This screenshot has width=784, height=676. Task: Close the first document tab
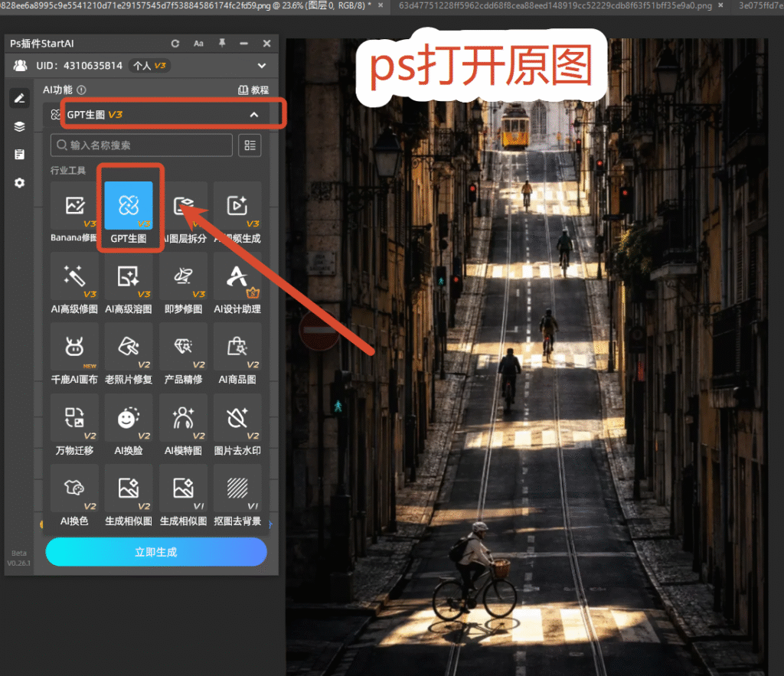tap(381, 5)
